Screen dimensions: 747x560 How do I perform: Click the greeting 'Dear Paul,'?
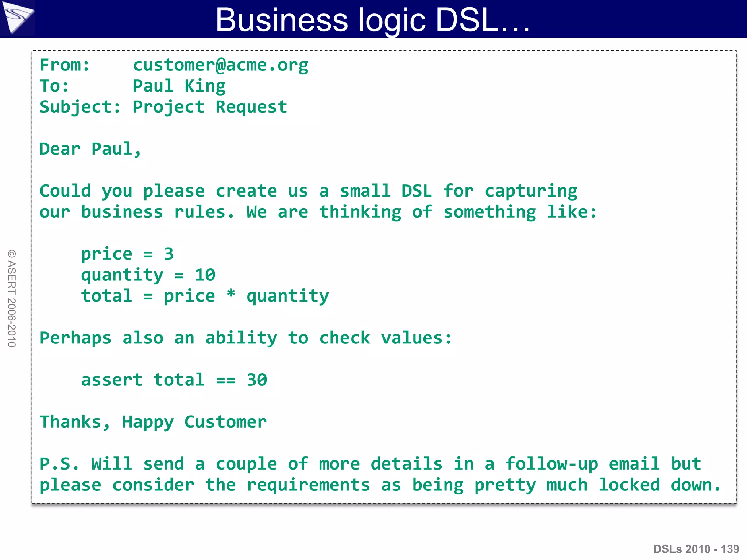tap(90, 149)
